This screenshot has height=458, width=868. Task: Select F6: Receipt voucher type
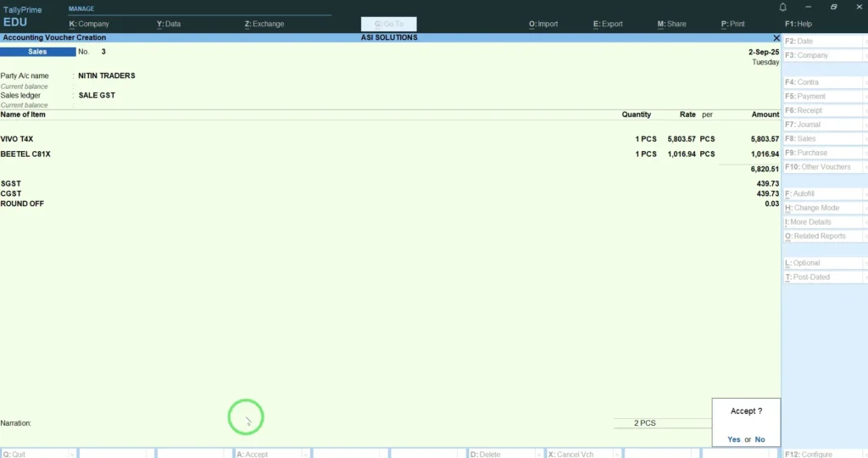pos(823,110)
